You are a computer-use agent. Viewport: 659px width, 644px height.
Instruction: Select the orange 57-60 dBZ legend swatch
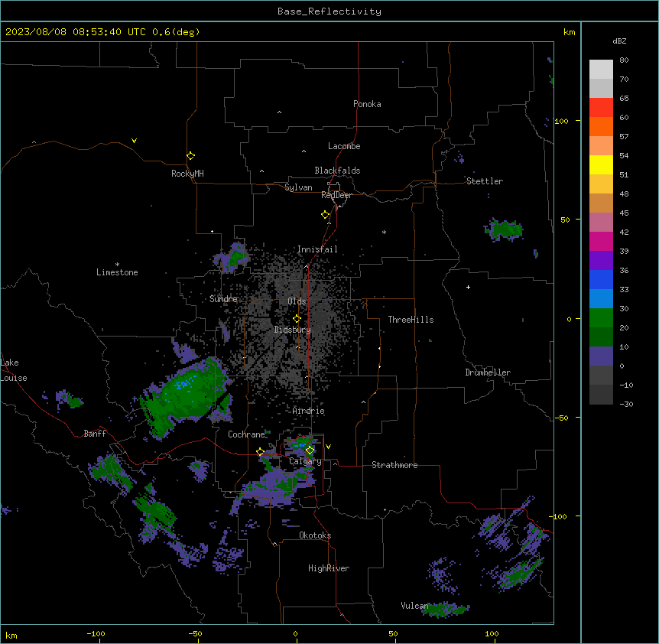[x=601, y=126]
